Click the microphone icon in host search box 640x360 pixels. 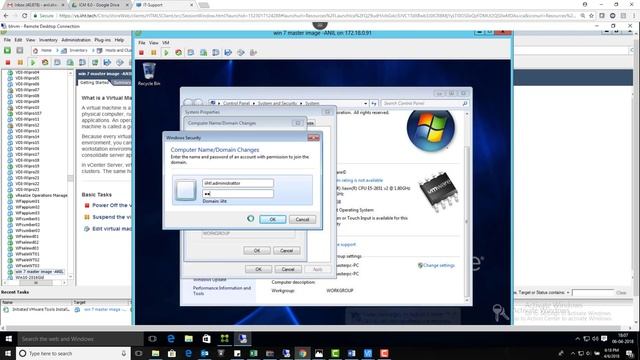point(124,353)
